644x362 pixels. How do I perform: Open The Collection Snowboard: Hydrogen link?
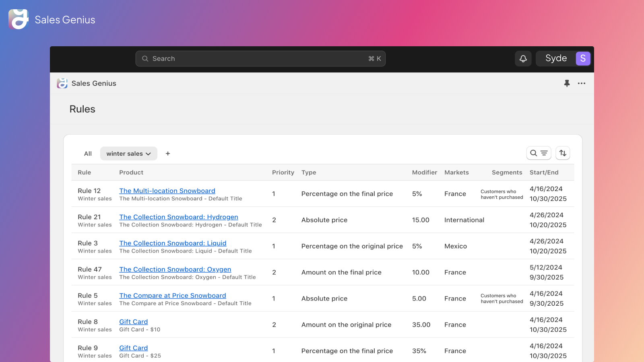179,217
